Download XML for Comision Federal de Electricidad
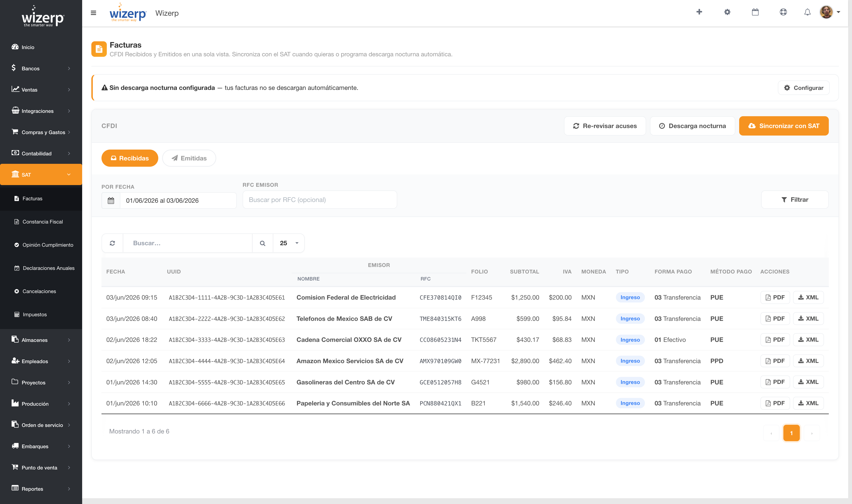This screenshot has height=504, width=852. [x=808, y=297]
